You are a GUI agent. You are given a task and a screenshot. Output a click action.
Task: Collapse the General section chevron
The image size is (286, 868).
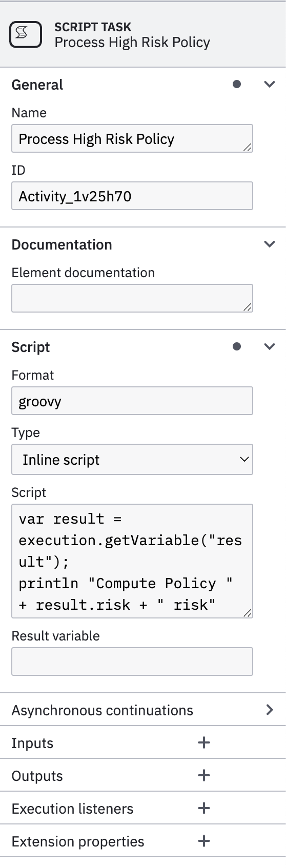click(x=270, y=84)
